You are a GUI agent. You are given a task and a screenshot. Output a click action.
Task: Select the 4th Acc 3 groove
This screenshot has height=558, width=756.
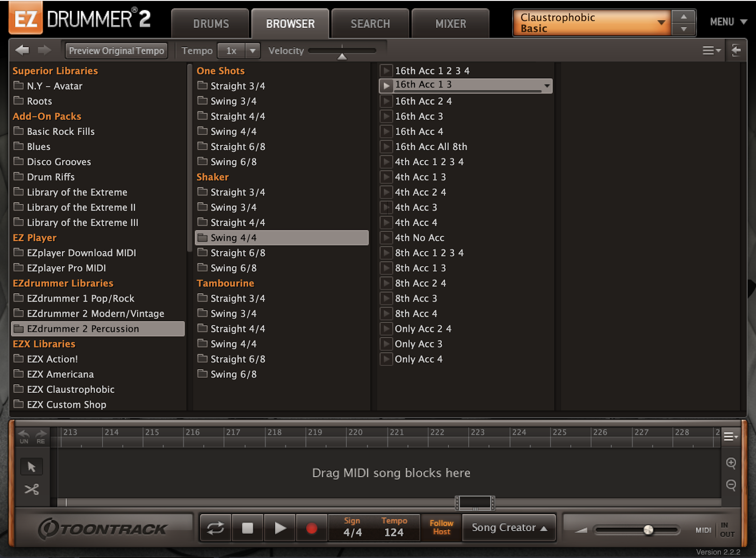[x=465, y=207]
